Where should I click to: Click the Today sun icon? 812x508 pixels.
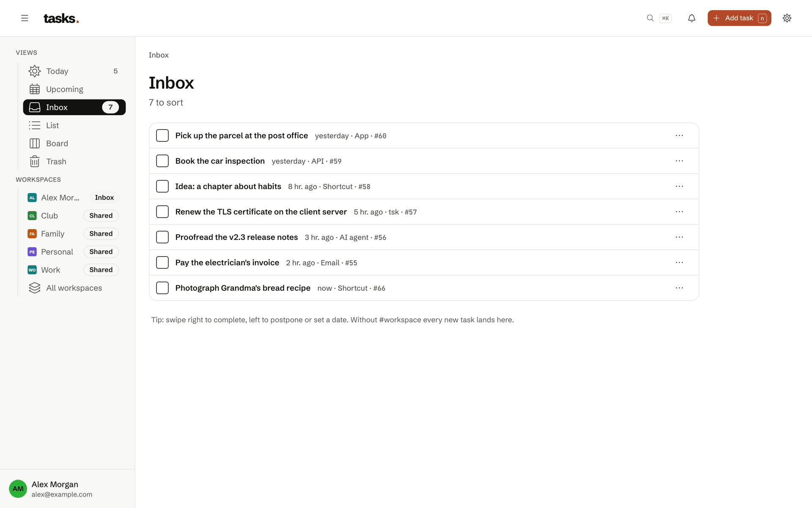click(x=35, y=71)
